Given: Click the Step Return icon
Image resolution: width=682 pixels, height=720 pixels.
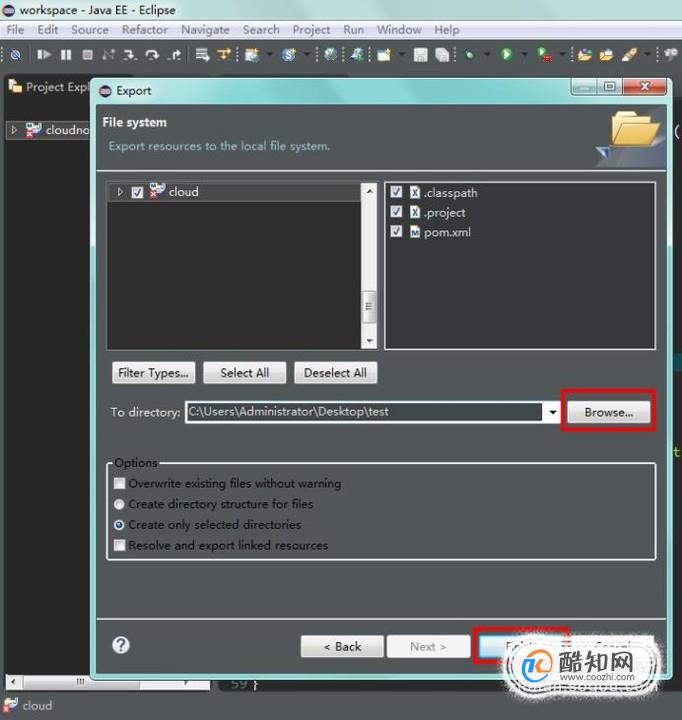Looking at the screenshot, I should (174, 55).
